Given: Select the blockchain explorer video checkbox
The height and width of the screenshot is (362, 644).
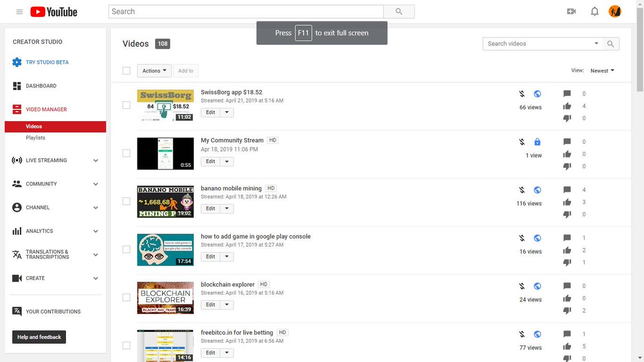Looking at the screenshot, I should click(126, 297).
